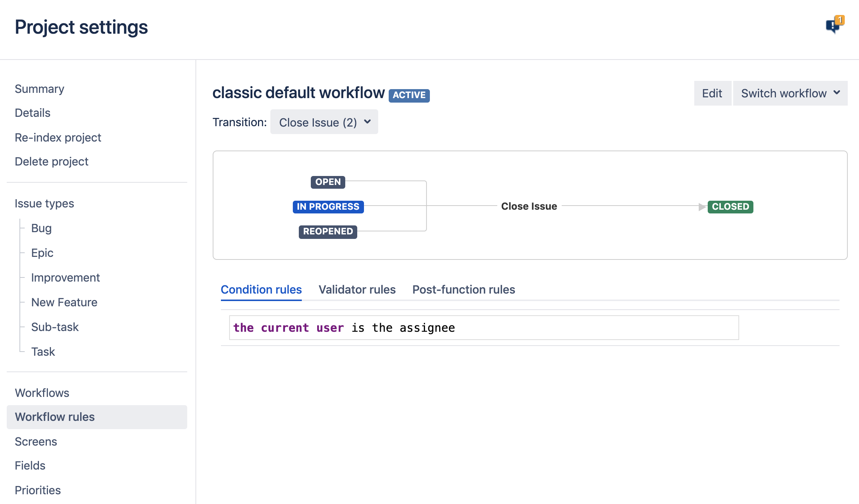Expand the Close Issue (2) transition dropdown

324,122
